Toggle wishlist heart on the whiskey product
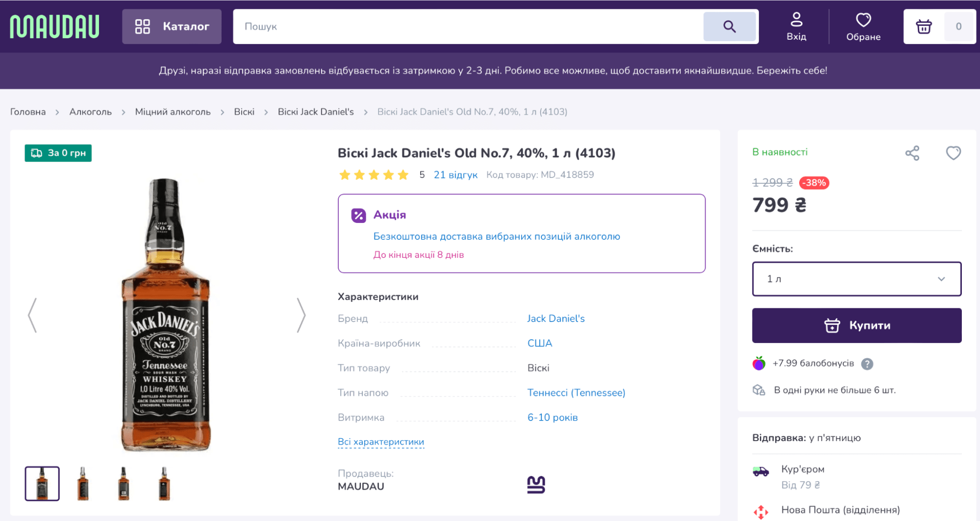The image size is (980, 521). [x=953, y=153]
